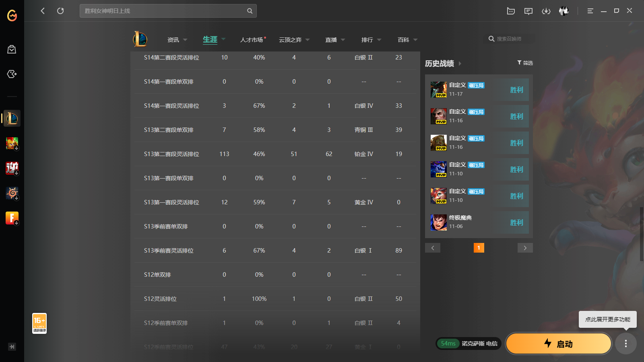Open the download manager icon
Image resolution: width=644 pixels, height=362 pixels.
pos(546,11)
